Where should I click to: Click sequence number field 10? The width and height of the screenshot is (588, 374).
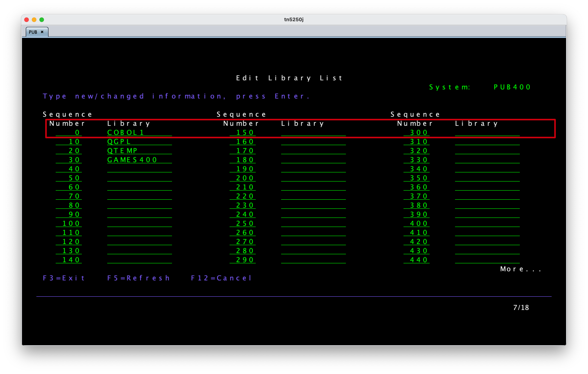(x=69, y=142)
